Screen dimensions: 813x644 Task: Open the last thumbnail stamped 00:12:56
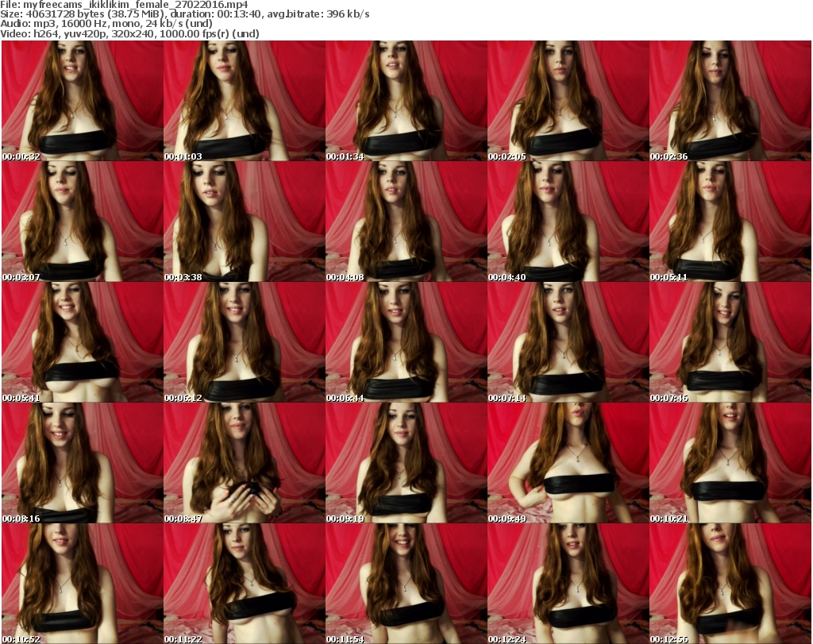(730, 584)
